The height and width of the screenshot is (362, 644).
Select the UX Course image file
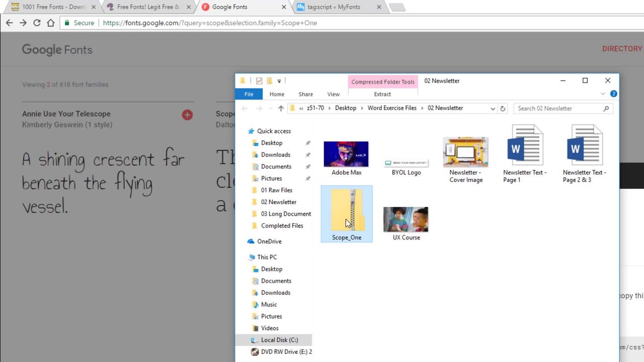406,224
